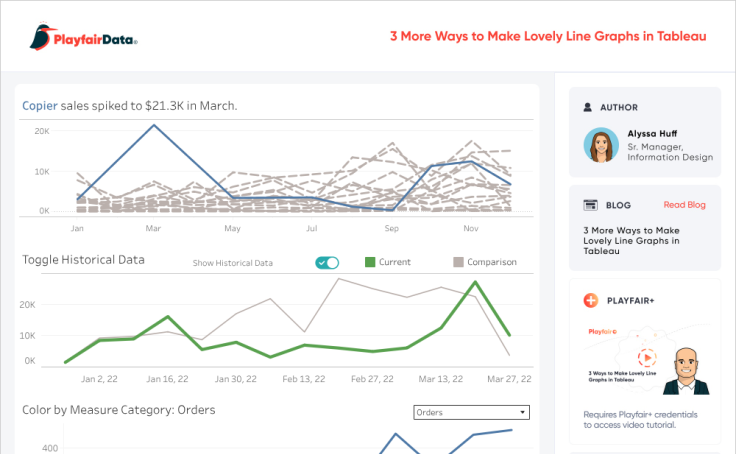Toggle the Show Historical Data switch
This screenshot has height=454, width=736.
(x=327, y=263)
